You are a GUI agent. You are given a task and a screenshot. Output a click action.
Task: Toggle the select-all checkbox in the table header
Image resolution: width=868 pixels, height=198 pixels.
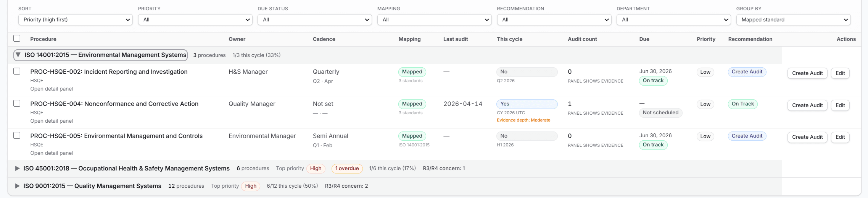click(x=17, y=38)
